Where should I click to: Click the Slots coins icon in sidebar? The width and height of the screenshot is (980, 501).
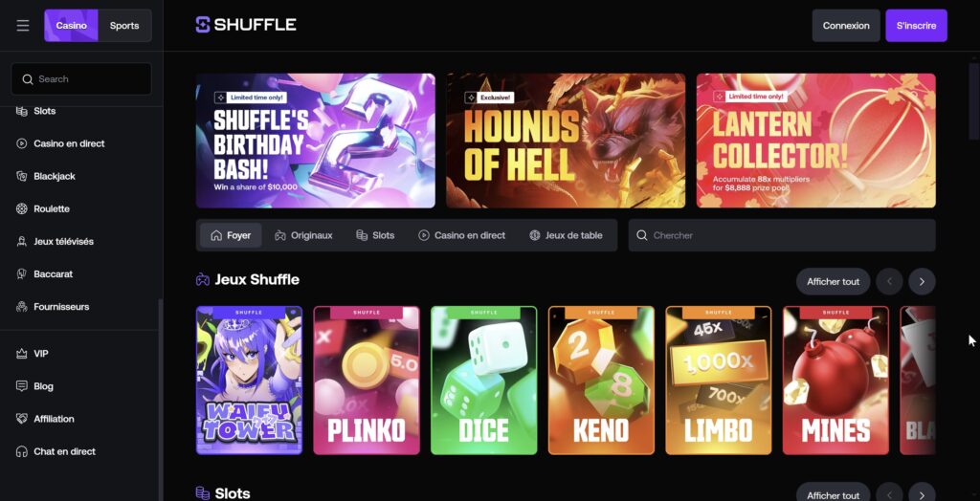pyautogui.click(x=22, y=111)
